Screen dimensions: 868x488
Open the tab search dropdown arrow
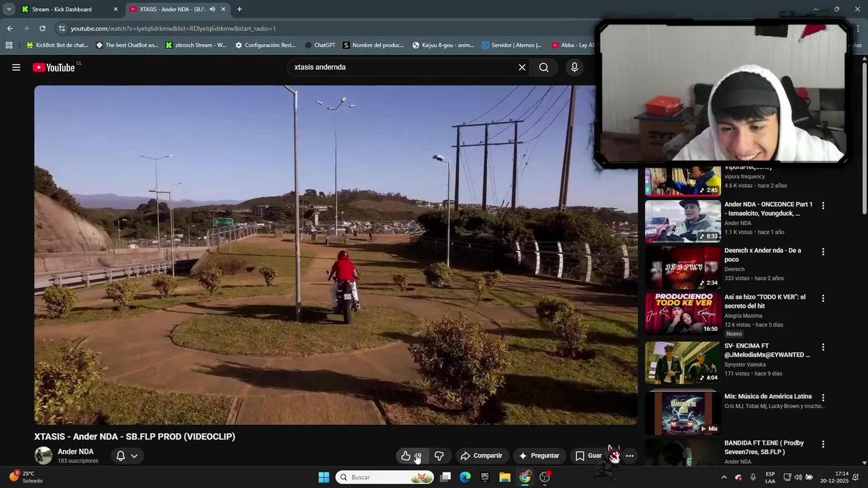click(x=9, y=9)
